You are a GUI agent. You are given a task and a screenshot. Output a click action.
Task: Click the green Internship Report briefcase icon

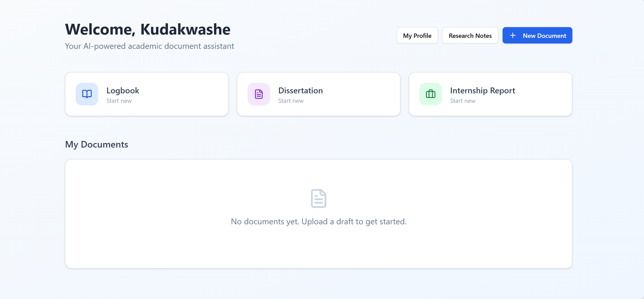click(x=431, y=94)
